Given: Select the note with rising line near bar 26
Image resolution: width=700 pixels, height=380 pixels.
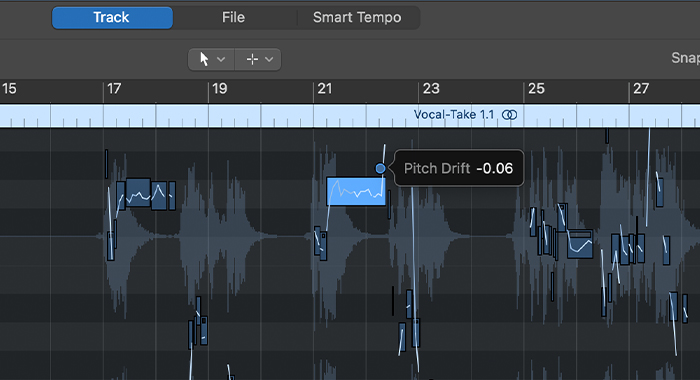Looking at the screenshot, I should [x=580, y=244].
